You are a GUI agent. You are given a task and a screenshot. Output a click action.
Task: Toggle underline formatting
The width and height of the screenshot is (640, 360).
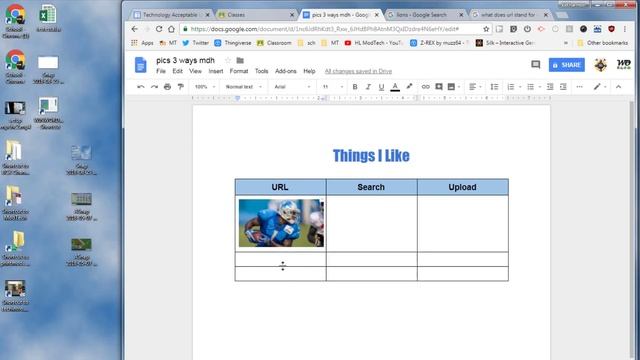coord(381,87)
